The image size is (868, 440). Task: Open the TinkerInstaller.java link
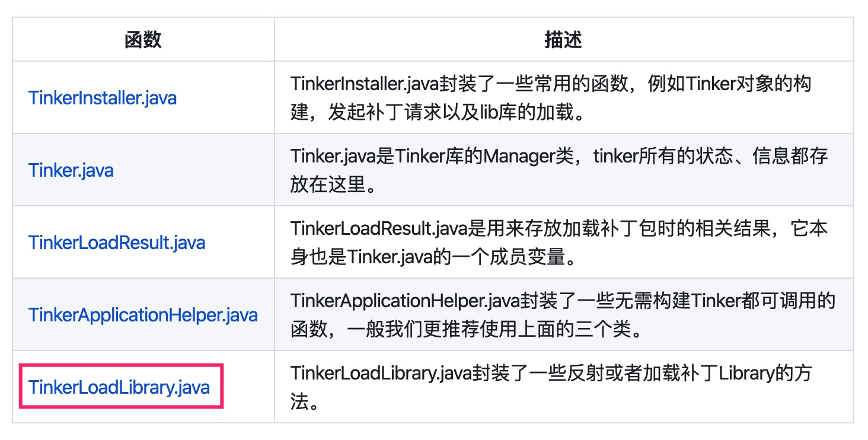point(102,97)
